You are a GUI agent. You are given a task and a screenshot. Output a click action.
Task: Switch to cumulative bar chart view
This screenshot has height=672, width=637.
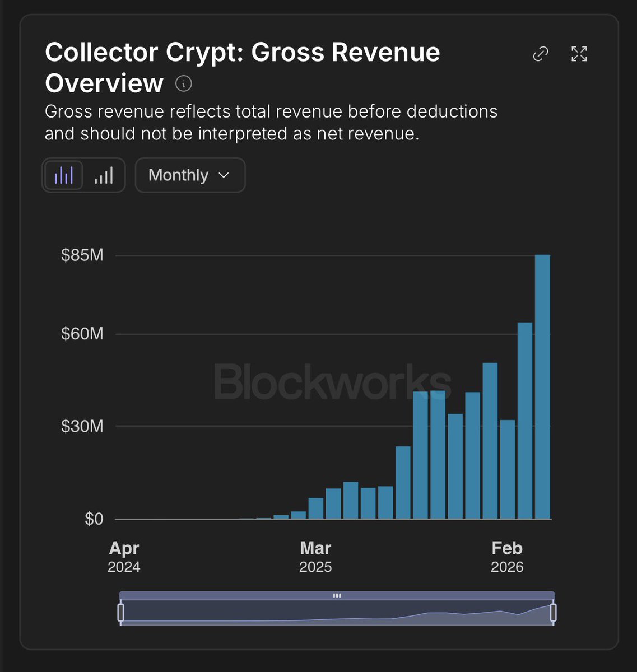point(104,175)
